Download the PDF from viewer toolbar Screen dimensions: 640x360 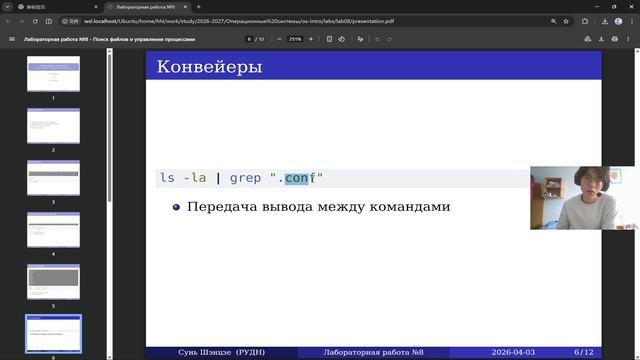[x=601, y=39]
